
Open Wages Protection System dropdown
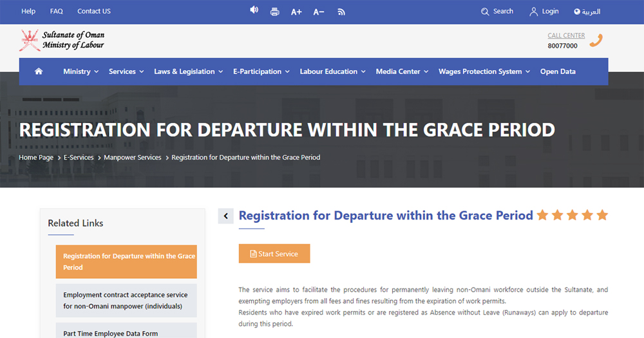pos(484,71)
